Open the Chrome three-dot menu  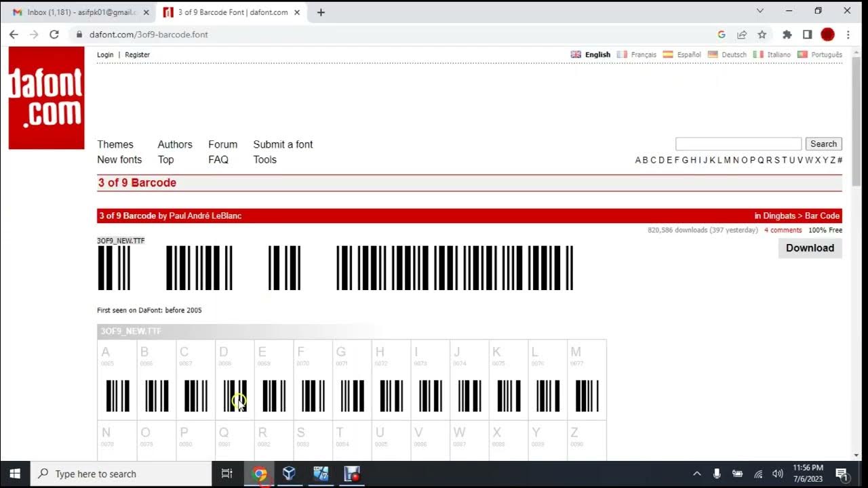[x=848, y=35]
